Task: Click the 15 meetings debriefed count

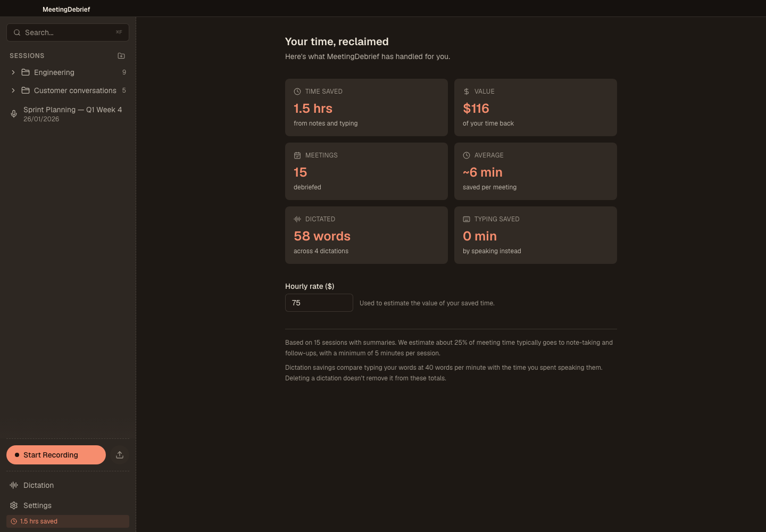Action: (x=301, y=172)
